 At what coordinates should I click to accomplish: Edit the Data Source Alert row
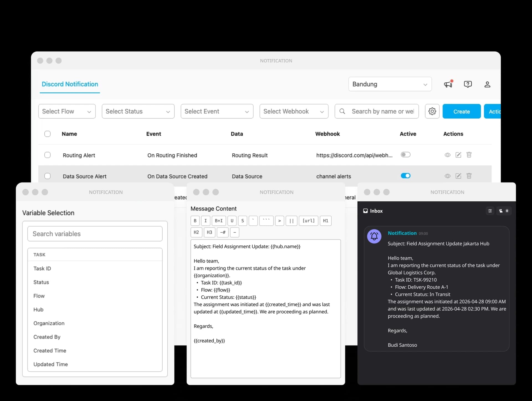point(458,176)
